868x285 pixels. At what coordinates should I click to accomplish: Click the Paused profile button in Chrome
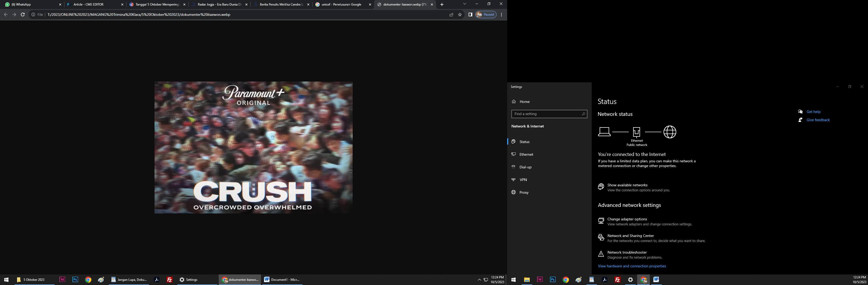(x=486, y=15)
